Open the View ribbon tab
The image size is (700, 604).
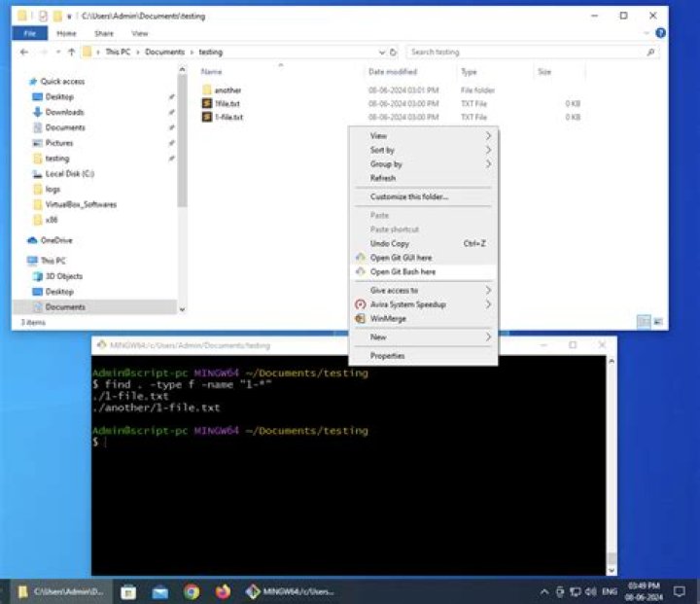140,33
